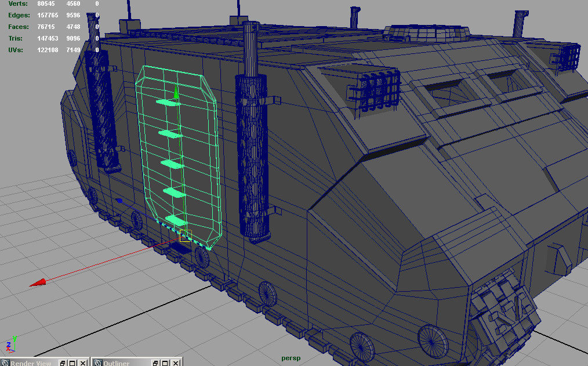Click the Maya icon on Render View title bar
This screenshot has width=588, height=366.
coord(5,363)
